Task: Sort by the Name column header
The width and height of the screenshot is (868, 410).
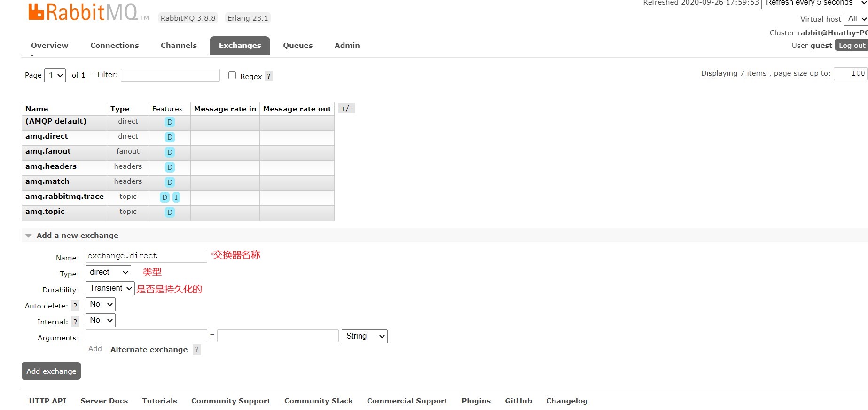Action: pyautogui.click(x=37, y=109)
